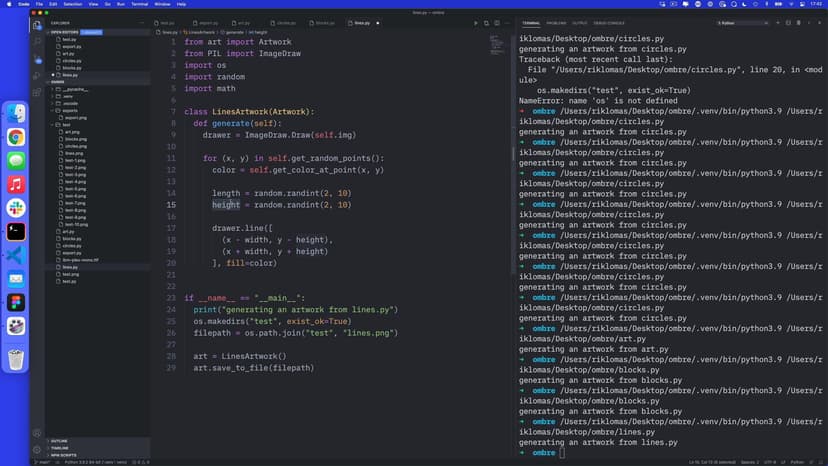Click the Run Python File play icon

pyautogui.click(x=476, y=22)
